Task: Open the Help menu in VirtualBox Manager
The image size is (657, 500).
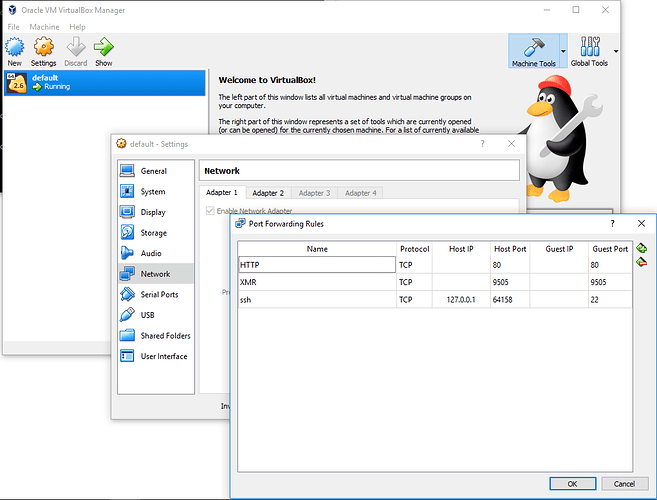Action: click(x=78, y=27)
